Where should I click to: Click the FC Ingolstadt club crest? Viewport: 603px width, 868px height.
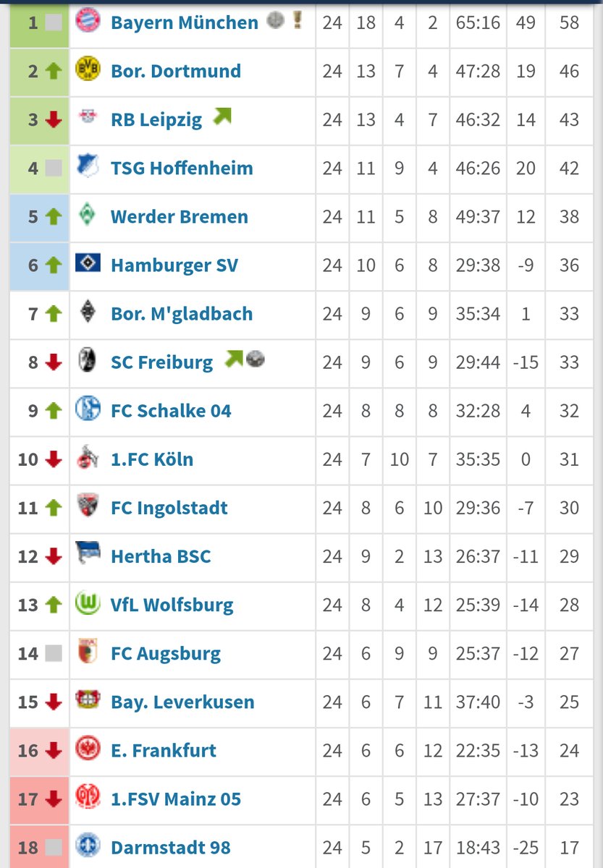point(88,506)
